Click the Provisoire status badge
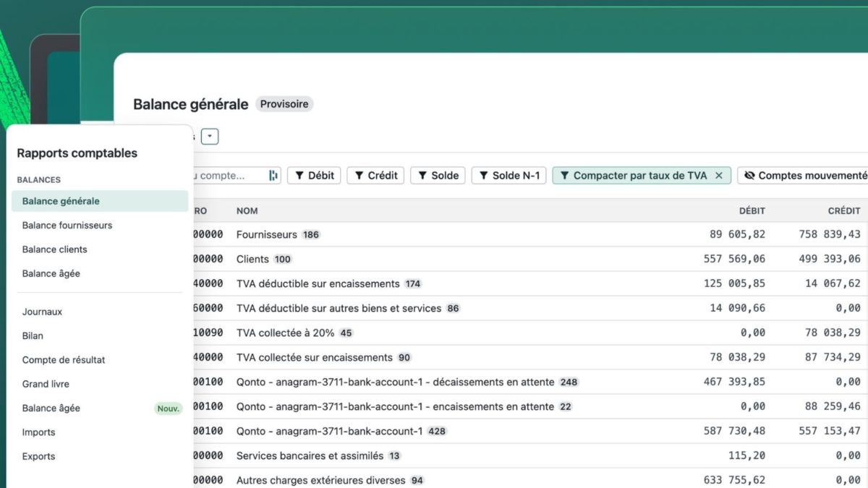The height and width of the screenshot is (488, 868). 284,104
